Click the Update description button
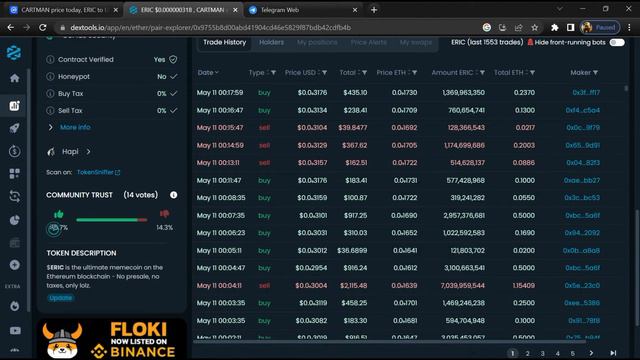The image size is (640, 360). coord(61,298)
